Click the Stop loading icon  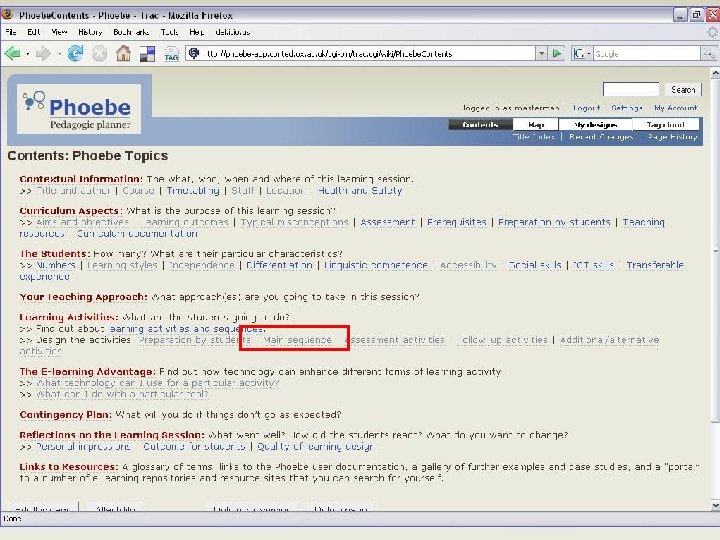(x=99, y=54)
